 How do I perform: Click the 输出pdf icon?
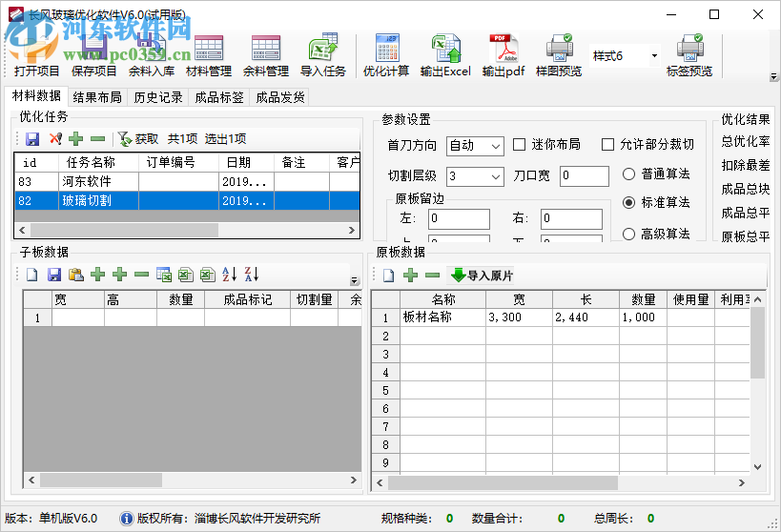[504, 48]
